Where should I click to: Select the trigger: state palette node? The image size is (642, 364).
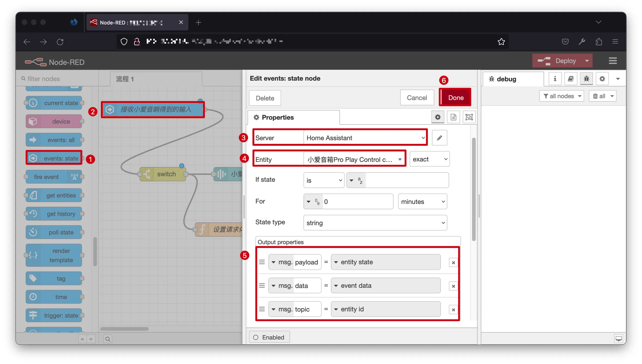point(54,315)
